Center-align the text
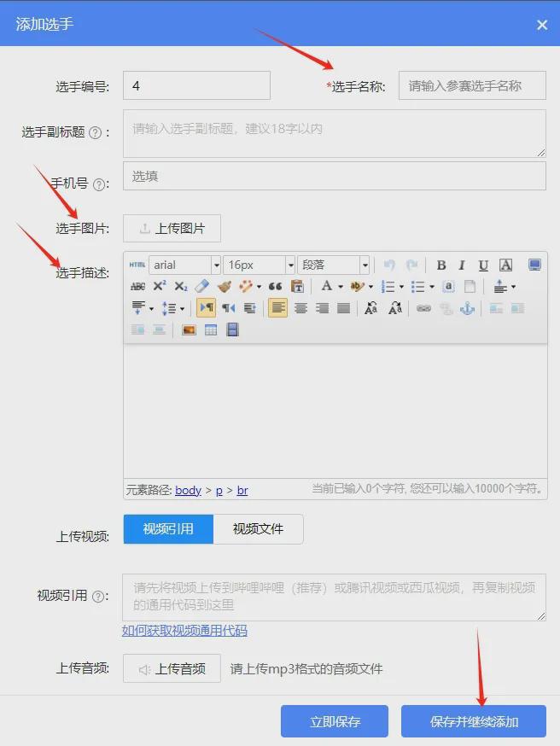Screen dimensions: 560x746 coord(300,308)
